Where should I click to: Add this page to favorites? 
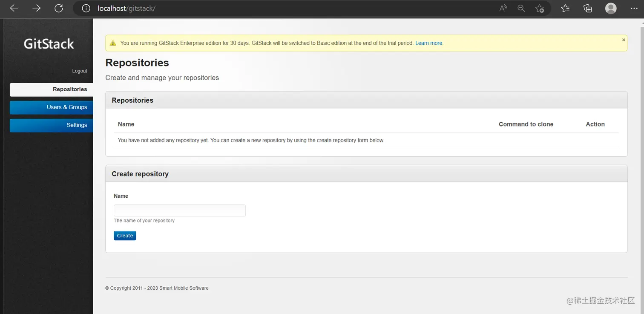[x=540, y=8]
